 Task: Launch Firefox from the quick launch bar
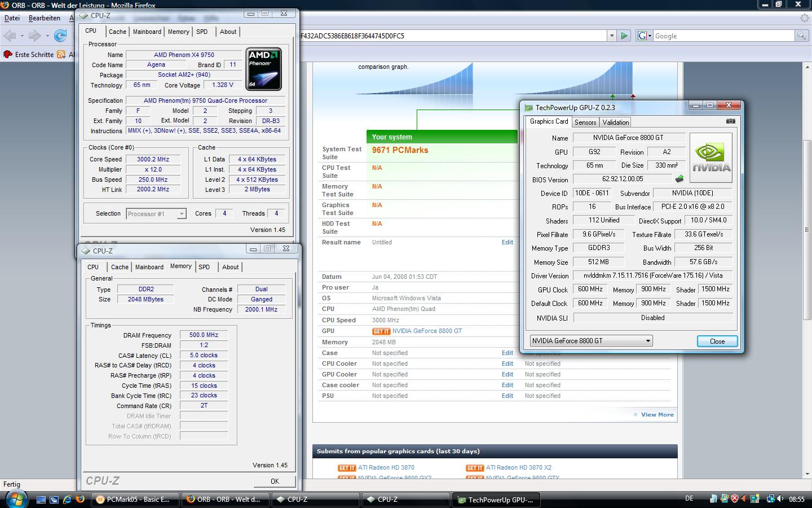80,500
